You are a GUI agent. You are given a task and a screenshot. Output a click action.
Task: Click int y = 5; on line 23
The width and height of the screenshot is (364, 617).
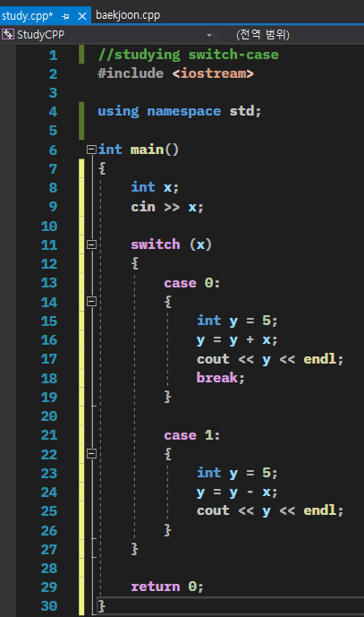point(237,473)
